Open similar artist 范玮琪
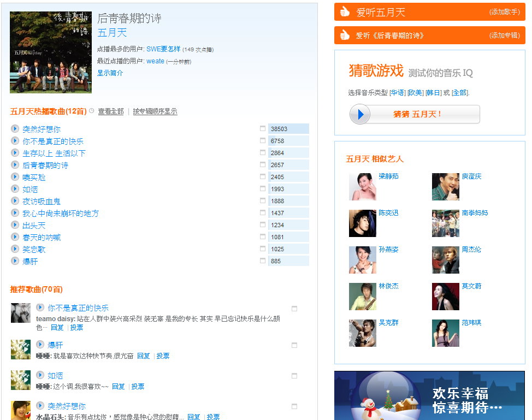 pyautogui.click(x=471, y=323)
